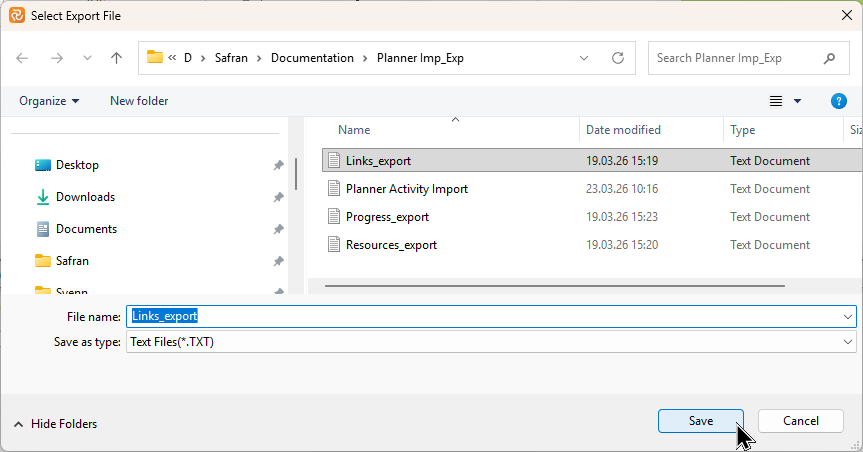This screenshot has height=452, width=863.
Task: Select the Resources_export file
Action: [391, 245]
